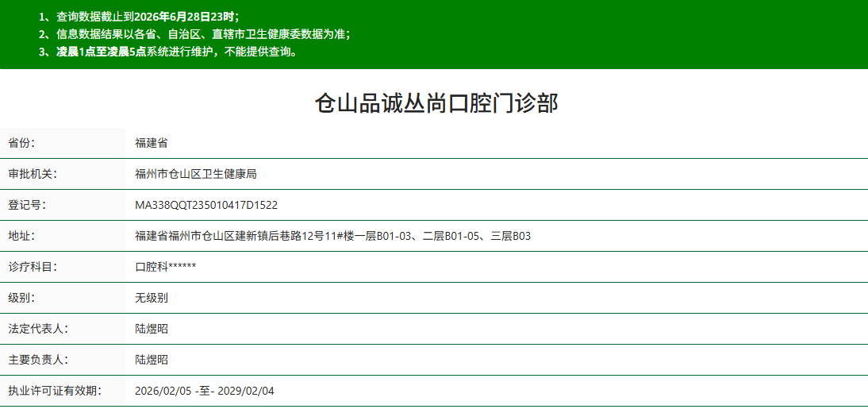Click 陆煜昭 in the 主要负责人 row
The height and width of the screenshot is (409, 868).
(x=151, y=361)
